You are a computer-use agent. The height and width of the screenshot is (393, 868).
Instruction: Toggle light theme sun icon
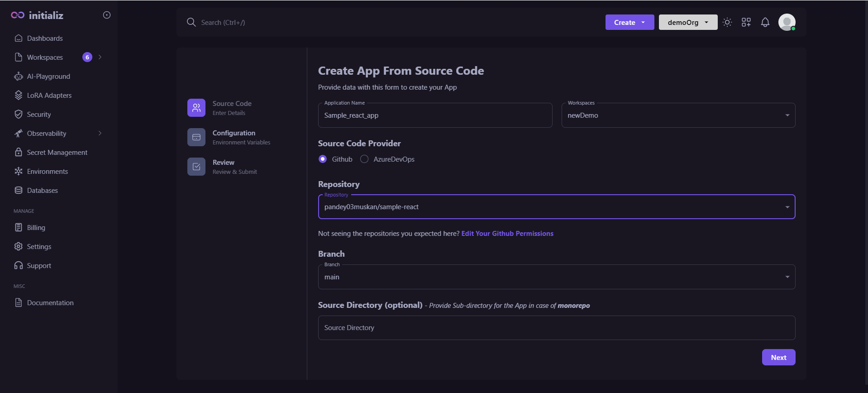click(727, 22)
